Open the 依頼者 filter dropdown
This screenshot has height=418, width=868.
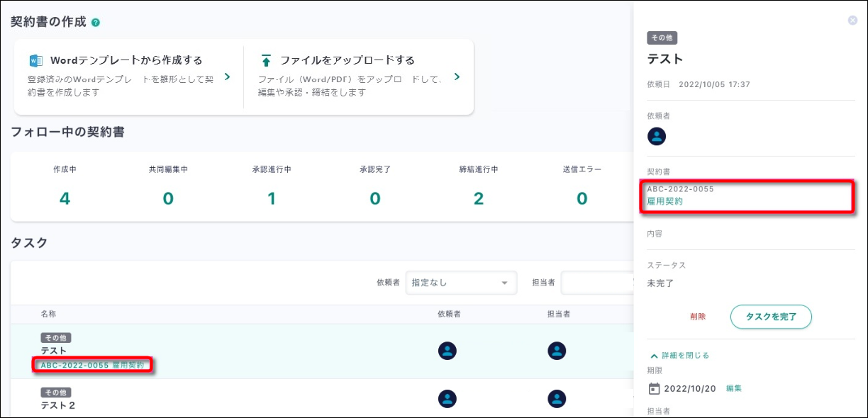tap(461, 283)
